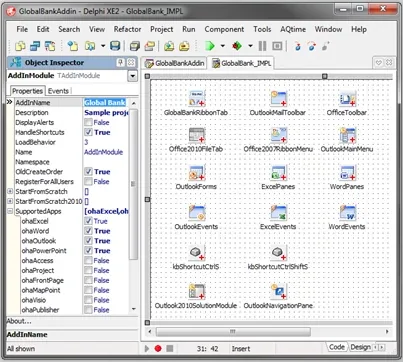Click the Save floppy disk toolbar icon
The height and width of the screenshot is (362, 403).
[115, 46]
